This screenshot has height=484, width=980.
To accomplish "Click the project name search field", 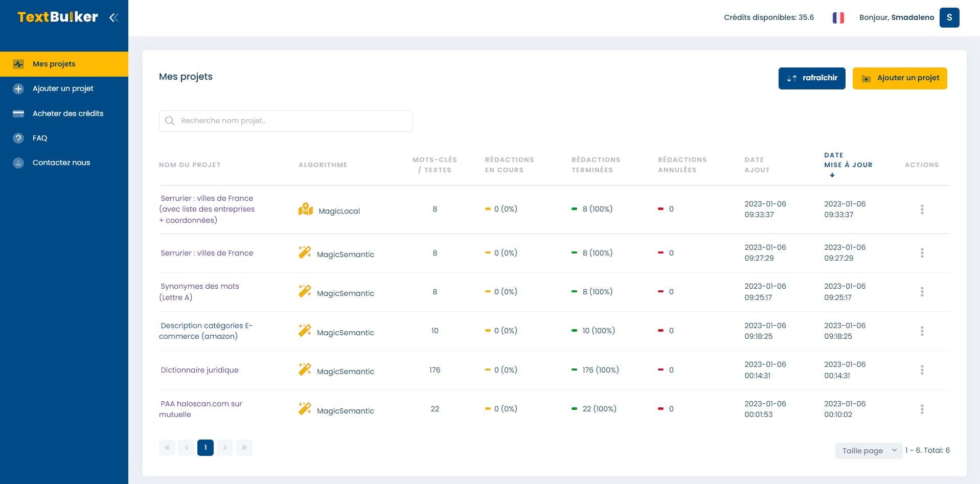I will pyautogui.click(x=286, y=121).
